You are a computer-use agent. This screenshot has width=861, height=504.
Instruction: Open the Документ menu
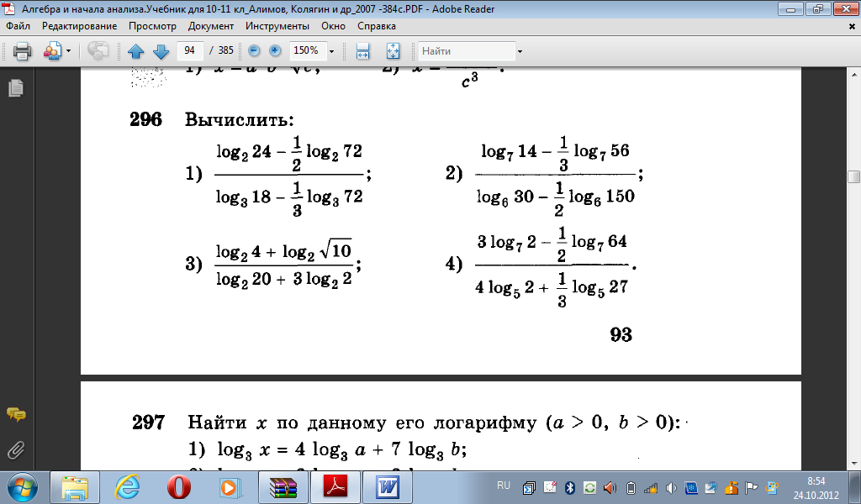[x=211, y=26]
